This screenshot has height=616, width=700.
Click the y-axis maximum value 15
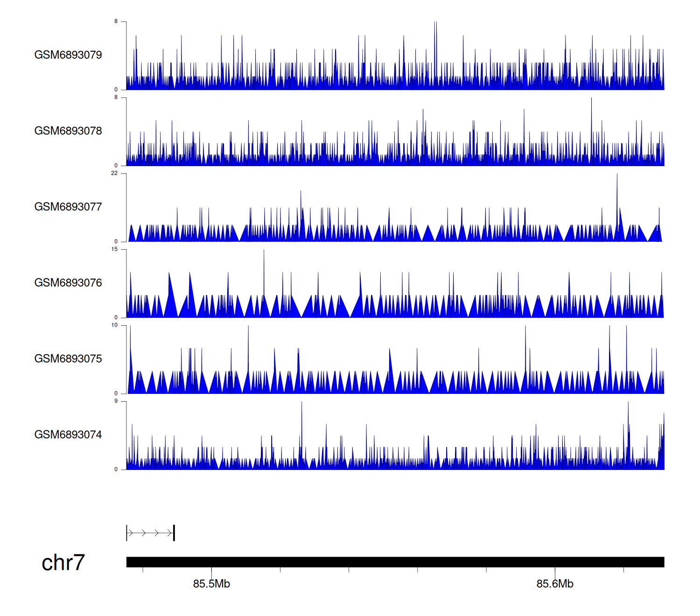114,249
